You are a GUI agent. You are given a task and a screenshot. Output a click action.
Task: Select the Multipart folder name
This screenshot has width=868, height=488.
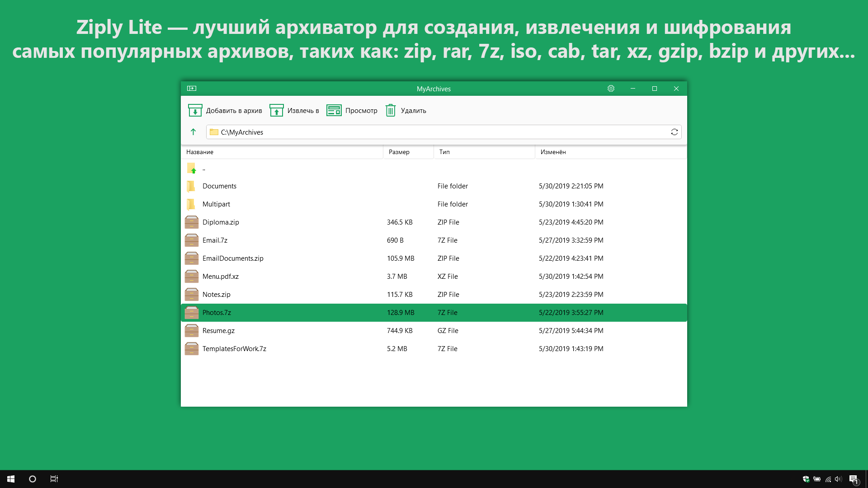(x=216, y=204)
